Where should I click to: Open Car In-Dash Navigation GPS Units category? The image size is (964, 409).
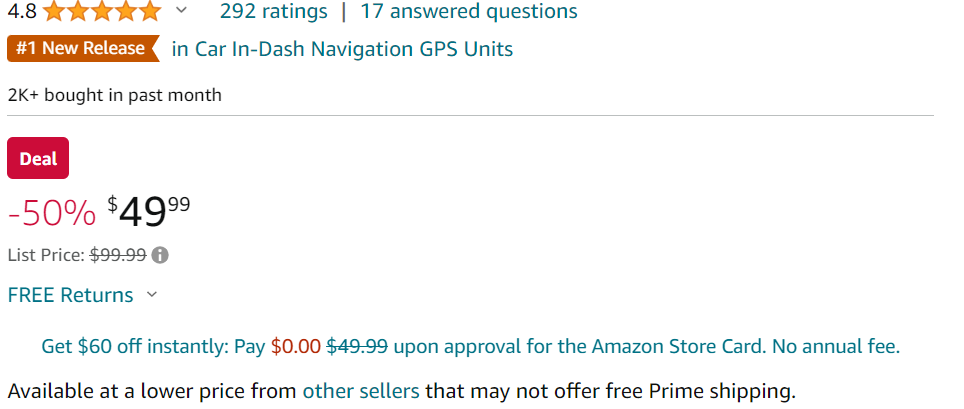pyautogui.click(x=342, y=49)
